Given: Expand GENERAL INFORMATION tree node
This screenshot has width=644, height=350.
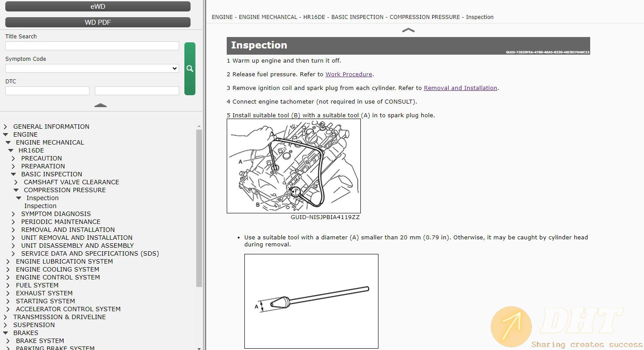Looking at the screenshot, I should (x=6, y=127).
